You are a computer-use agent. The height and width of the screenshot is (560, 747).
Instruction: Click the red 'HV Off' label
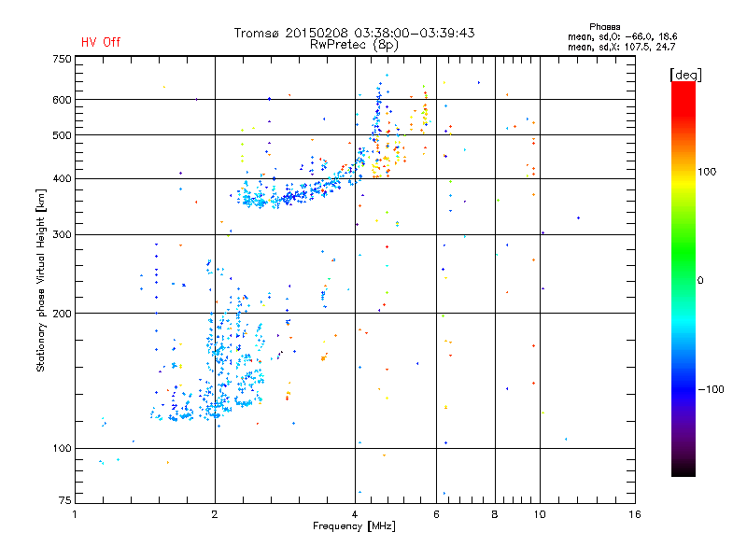coord(101,42)
